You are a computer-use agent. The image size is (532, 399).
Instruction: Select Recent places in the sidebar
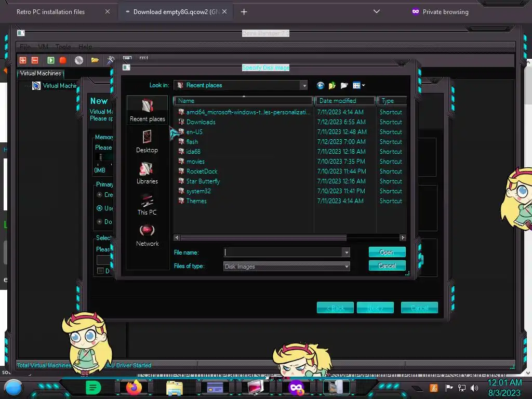(x=147, y=110)
